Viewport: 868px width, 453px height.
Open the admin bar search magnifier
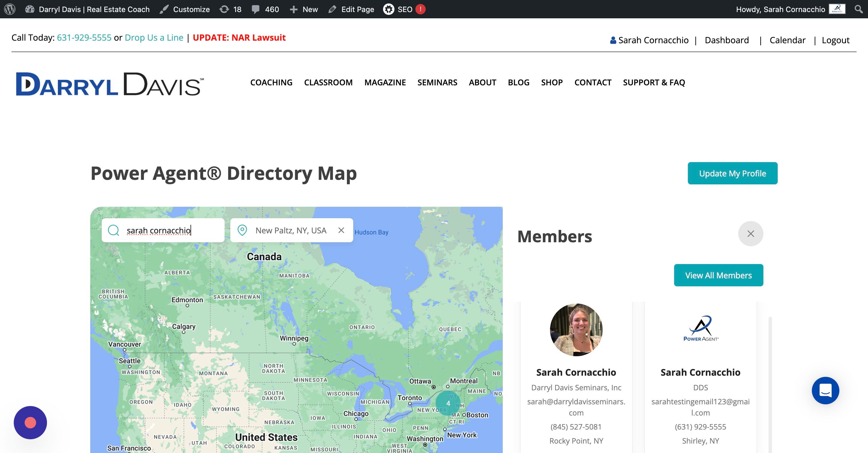point(859,9)
